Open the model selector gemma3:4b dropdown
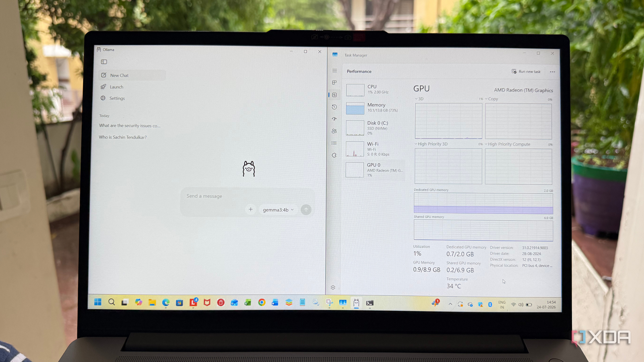Image resolution: width=644 pixels, height=362 pixels. pos(278,210)
